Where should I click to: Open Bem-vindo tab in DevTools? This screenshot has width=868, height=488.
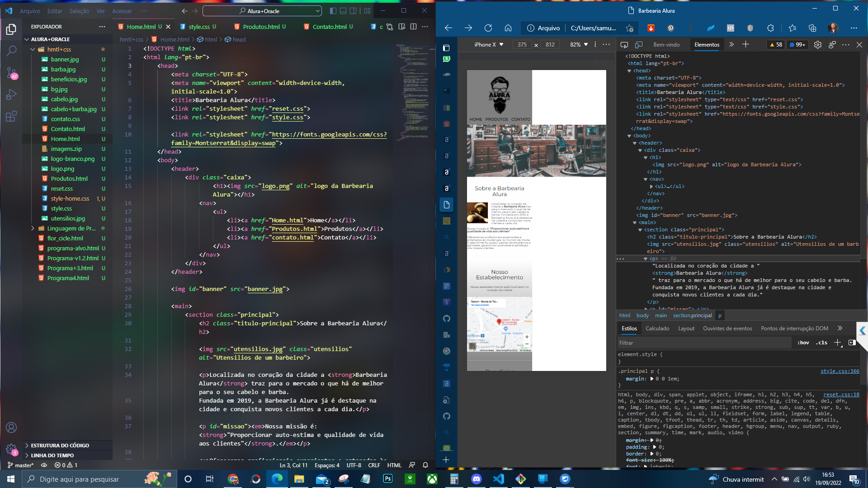[x=666, y=45]
